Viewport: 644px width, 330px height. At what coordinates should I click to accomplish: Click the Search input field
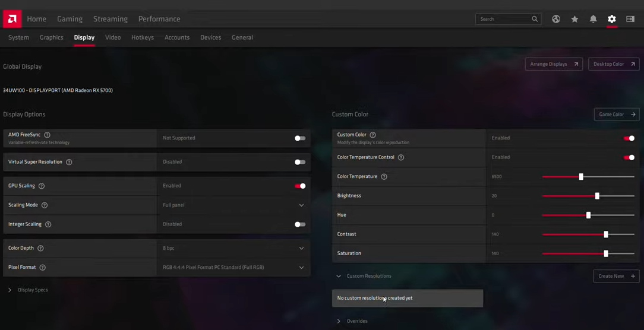click(508, 19)
